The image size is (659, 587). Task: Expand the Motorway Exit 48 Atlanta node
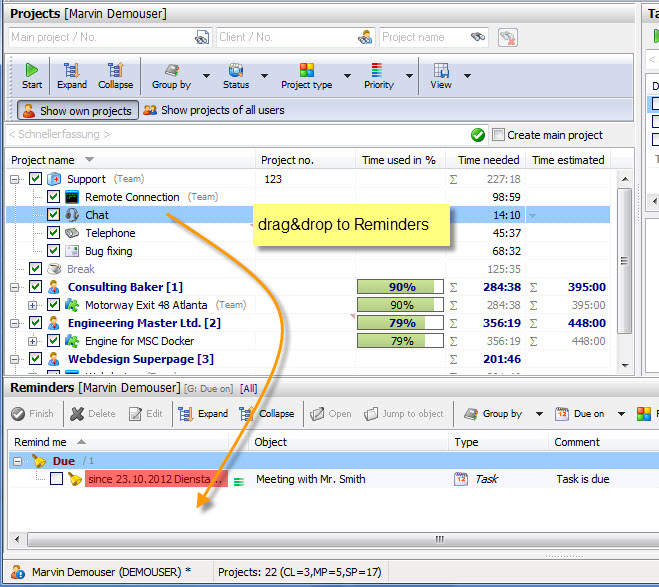click(33, 305)
